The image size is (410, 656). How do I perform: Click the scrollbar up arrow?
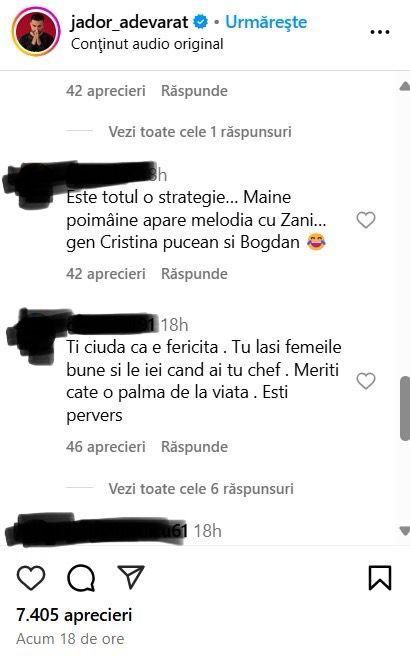tap(405, 87)
